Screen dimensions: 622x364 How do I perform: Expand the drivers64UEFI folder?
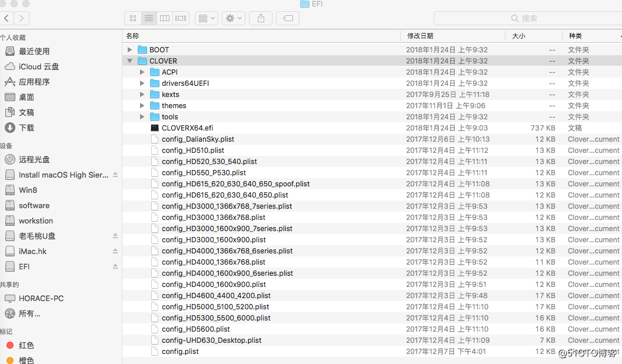point(142,84)
